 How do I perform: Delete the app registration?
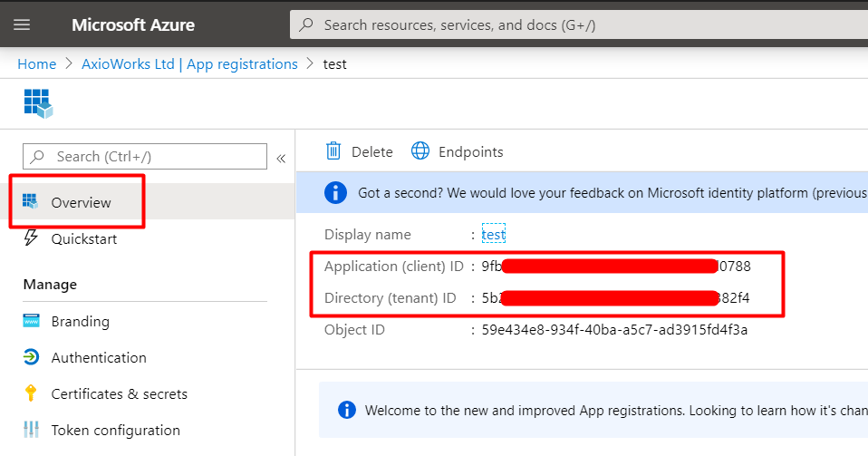coord(360,151)
